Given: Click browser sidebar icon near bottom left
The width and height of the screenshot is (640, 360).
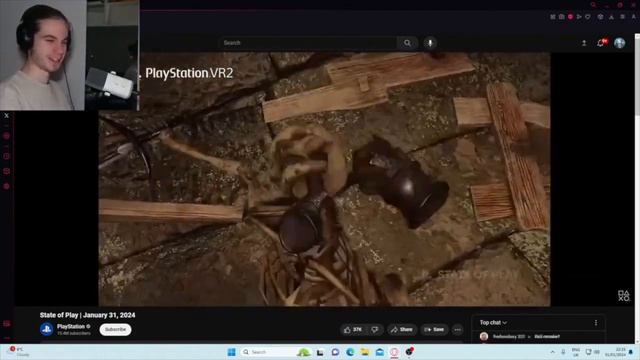Looking at the screenshot, I should point(7,323).
